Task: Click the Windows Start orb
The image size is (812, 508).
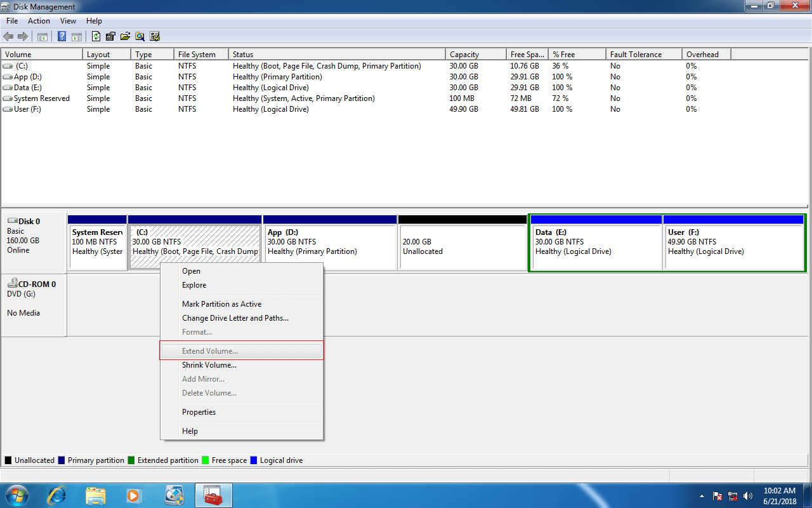Action: 16,495
